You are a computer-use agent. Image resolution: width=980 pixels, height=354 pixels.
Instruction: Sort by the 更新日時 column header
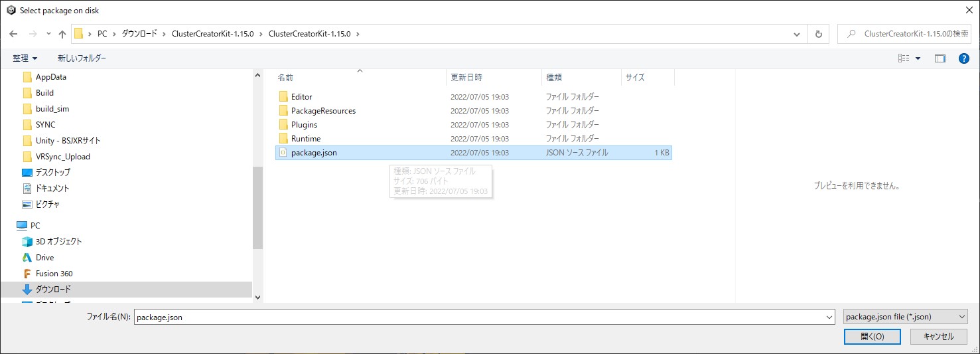(466, 78)
